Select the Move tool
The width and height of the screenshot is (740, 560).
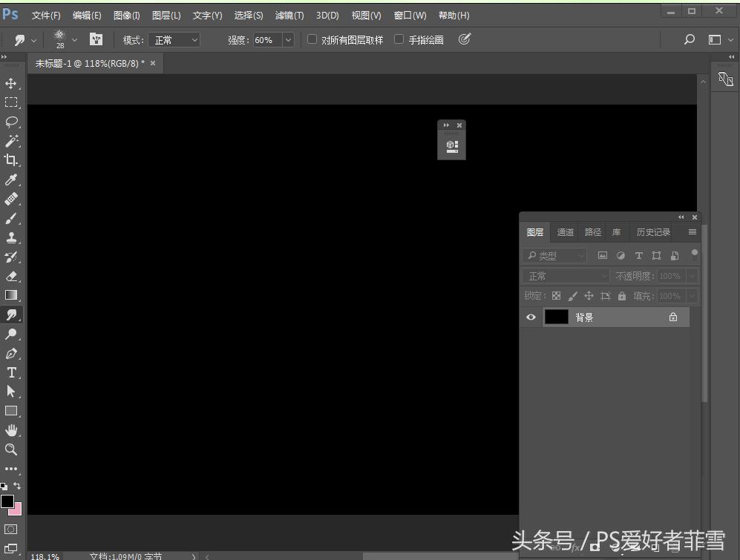click(10, 83)
